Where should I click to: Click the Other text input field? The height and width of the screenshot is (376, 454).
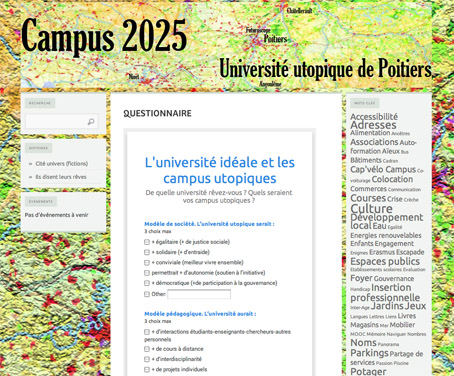[199, 294]
